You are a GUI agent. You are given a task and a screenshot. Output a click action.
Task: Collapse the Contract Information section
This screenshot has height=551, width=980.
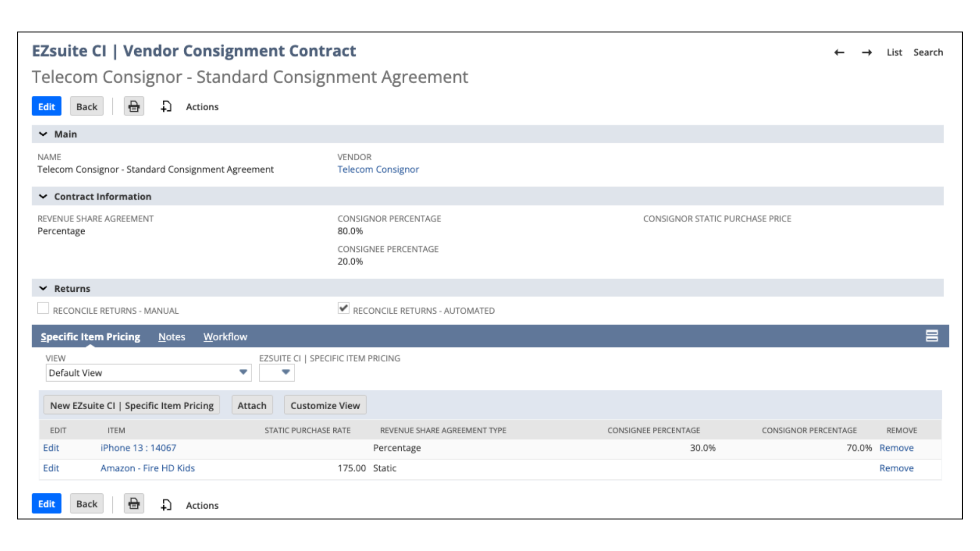(x=43, y=196)
